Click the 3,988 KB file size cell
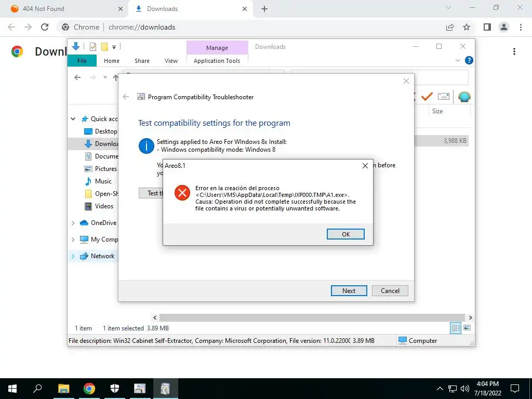The width and height of the screenshot is (532, 399). pos(455,140)
